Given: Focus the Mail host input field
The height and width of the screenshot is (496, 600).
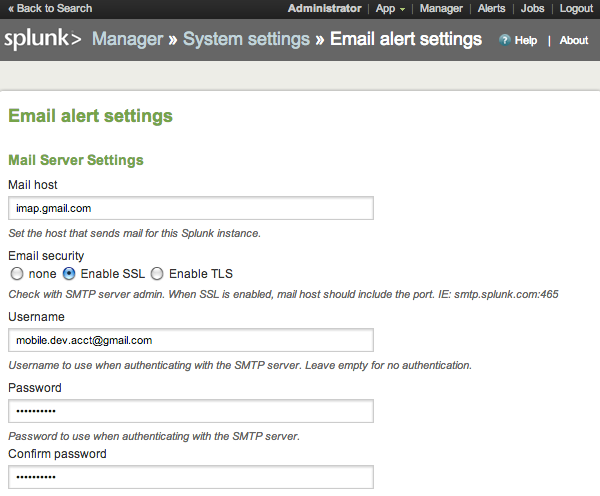Looking at the screenshot, I should tap(191, 208).
